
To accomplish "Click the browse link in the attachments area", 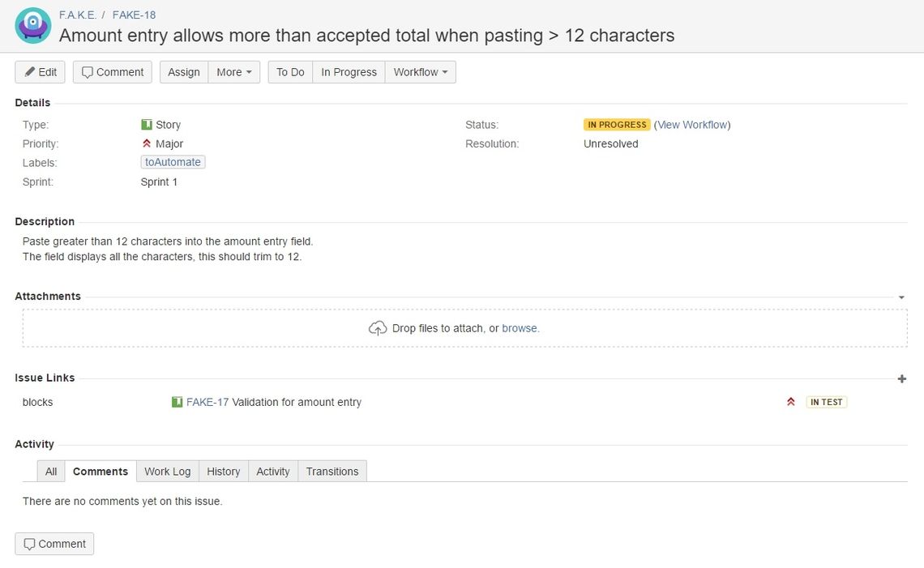I will click(520, 328).
